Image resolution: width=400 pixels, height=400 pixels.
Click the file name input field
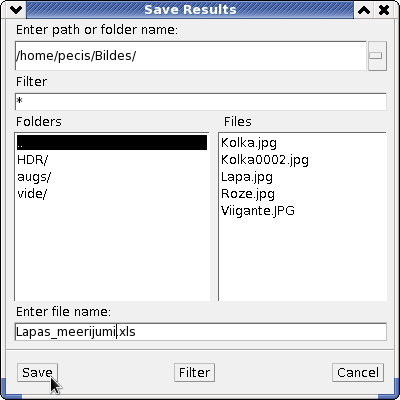tap(201, 332)
